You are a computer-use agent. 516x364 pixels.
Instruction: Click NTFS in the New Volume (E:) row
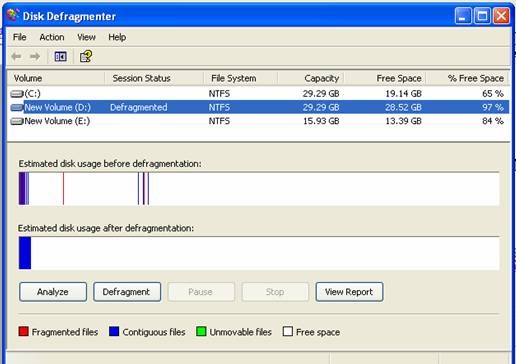point(219,121)
